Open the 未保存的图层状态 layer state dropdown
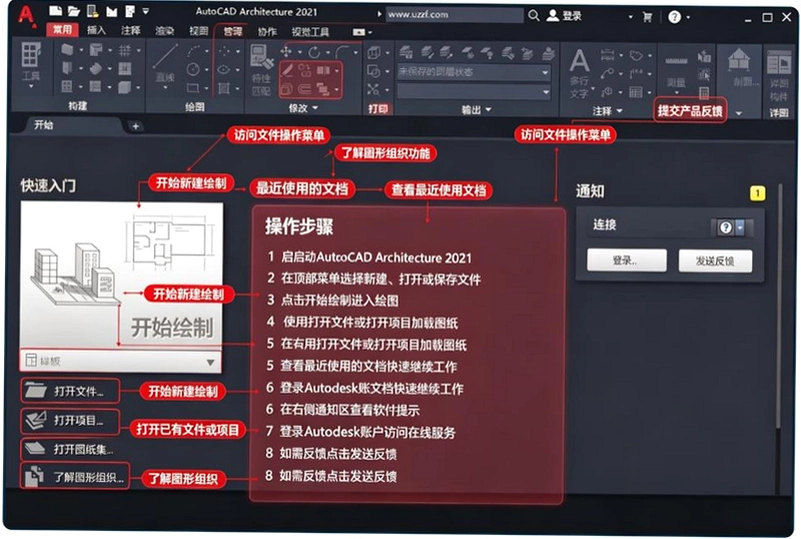This screenshot has width=801, height=539. click(x=474, y=72)
